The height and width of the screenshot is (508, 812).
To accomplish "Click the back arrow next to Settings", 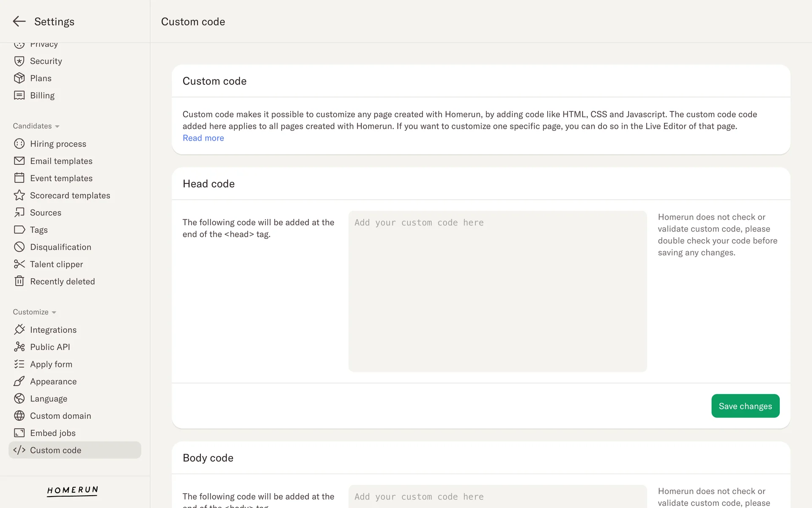I will click(x=19, y=21).
